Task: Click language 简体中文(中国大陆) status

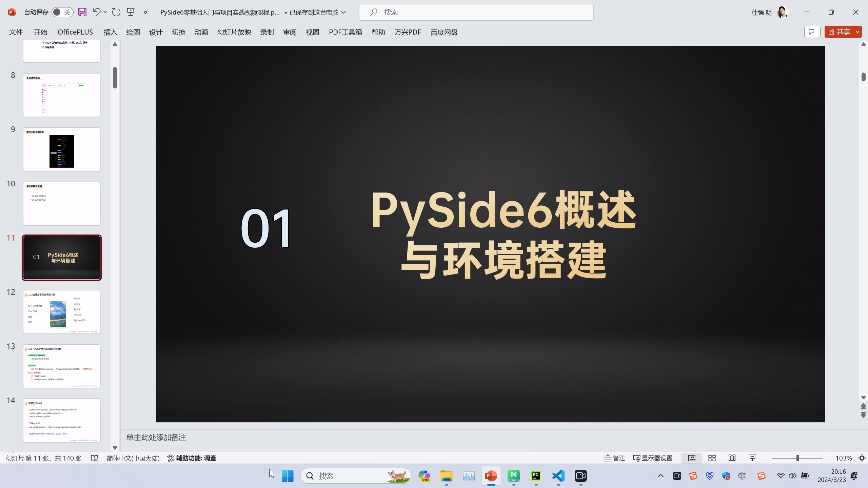Action: 133,458
